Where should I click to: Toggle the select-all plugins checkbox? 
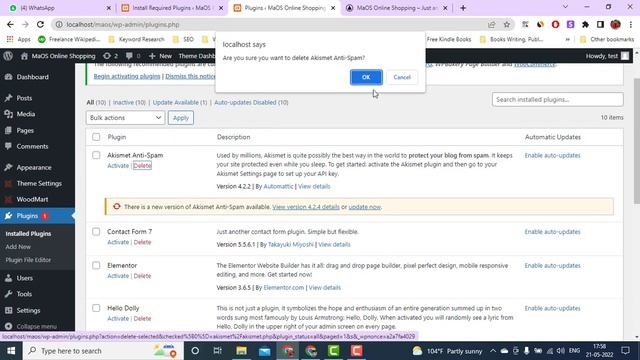pos(96,137)
